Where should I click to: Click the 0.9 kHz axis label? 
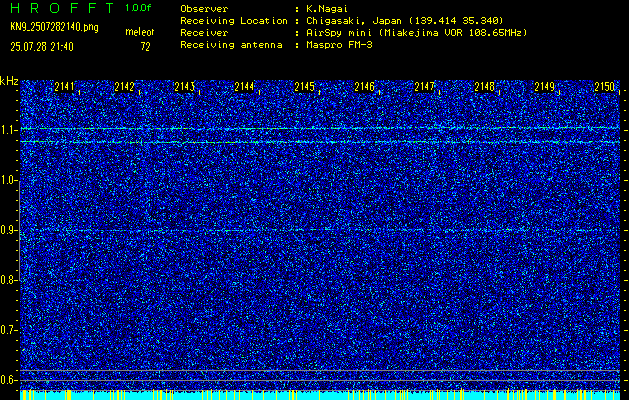(8, 230)
